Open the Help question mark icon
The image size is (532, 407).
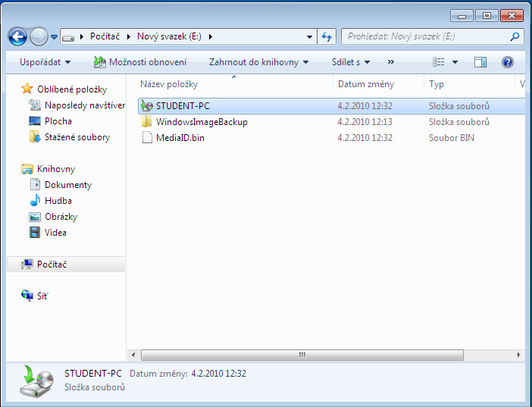click(508, 62)
